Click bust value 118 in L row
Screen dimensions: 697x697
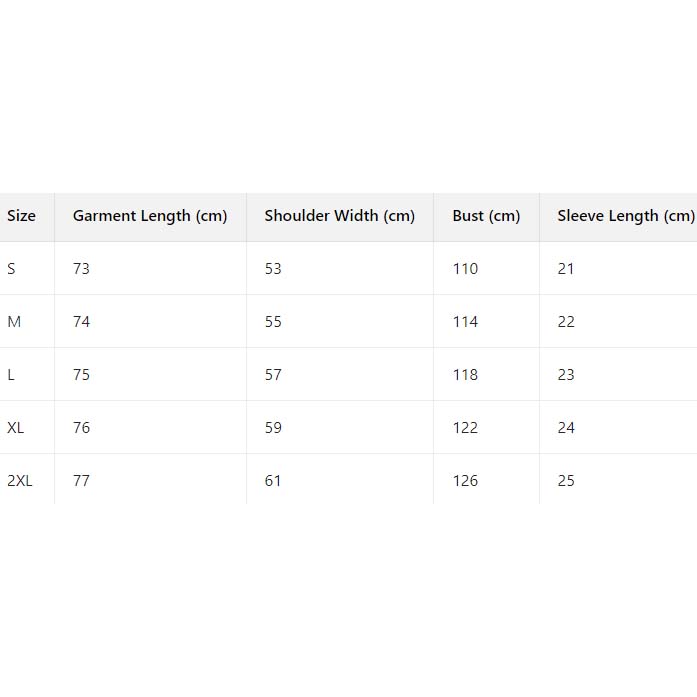tap(465, 375)
